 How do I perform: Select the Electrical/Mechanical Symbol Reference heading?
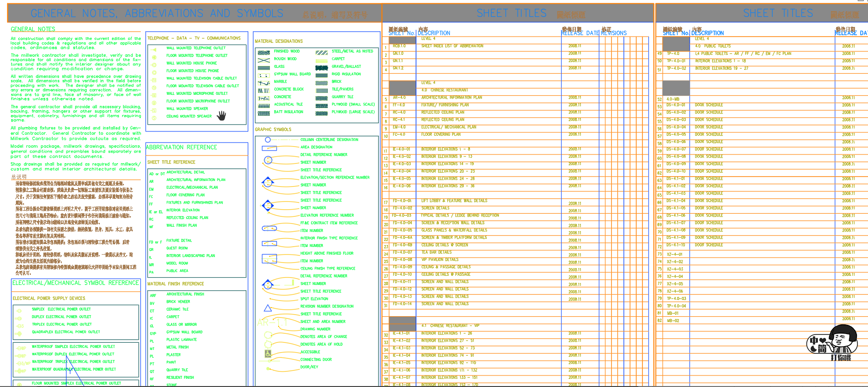[x=76, y=283]
